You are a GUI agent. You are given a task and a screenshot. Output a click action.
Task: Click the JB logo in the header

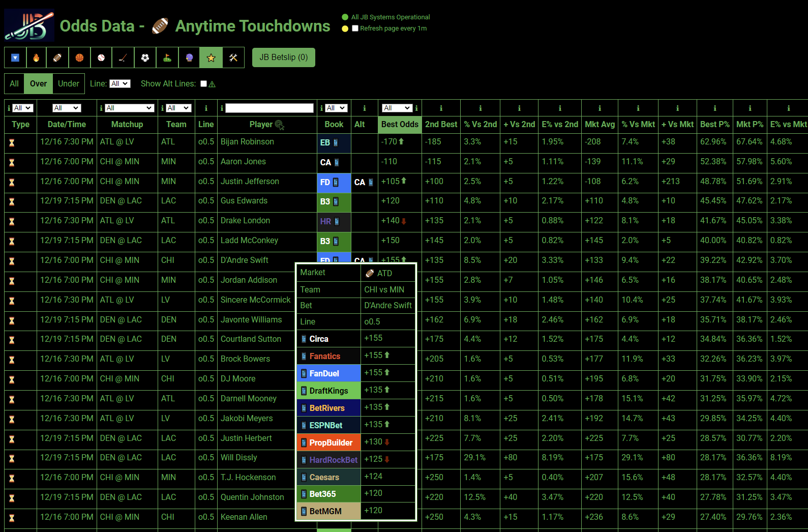[29, 25]
